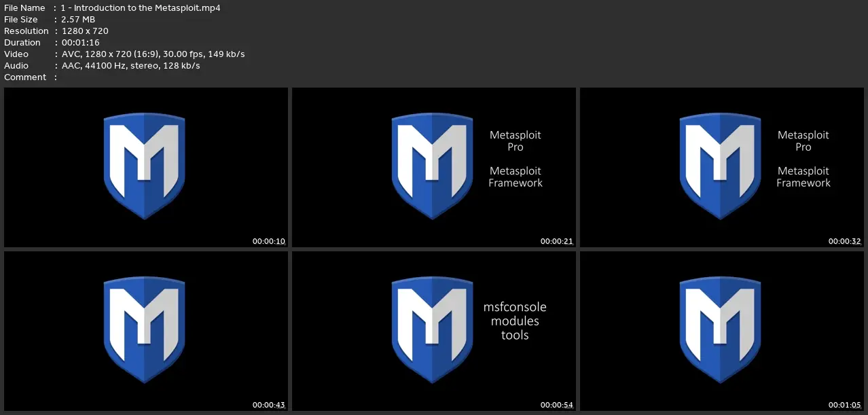The width and height of the screenshot is (868, 415).
Task: Click the Video line starting with 'AVC'
Action: [x=153, y=54]
